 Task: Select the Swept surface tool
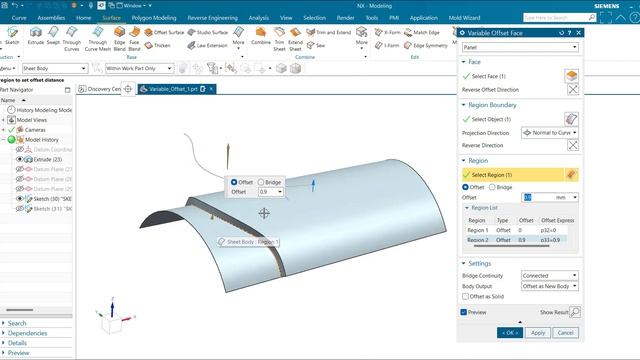(x=53, y=36)
